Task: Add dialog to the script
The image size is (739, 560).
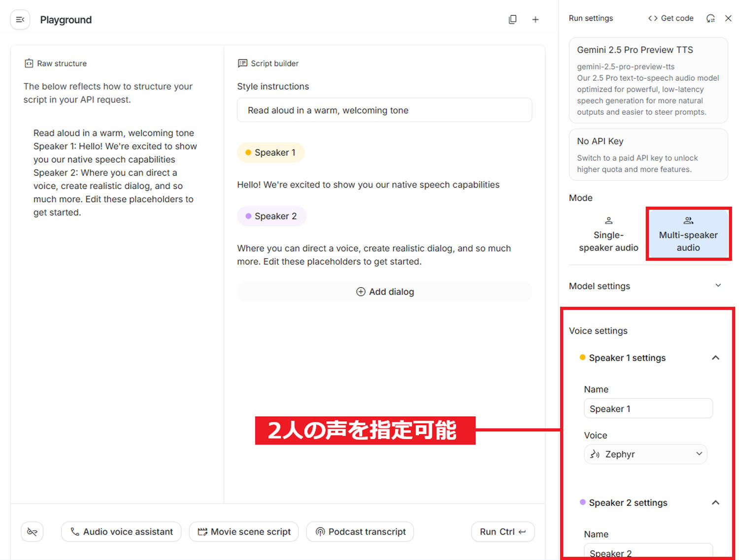Action: click(384, 291)
